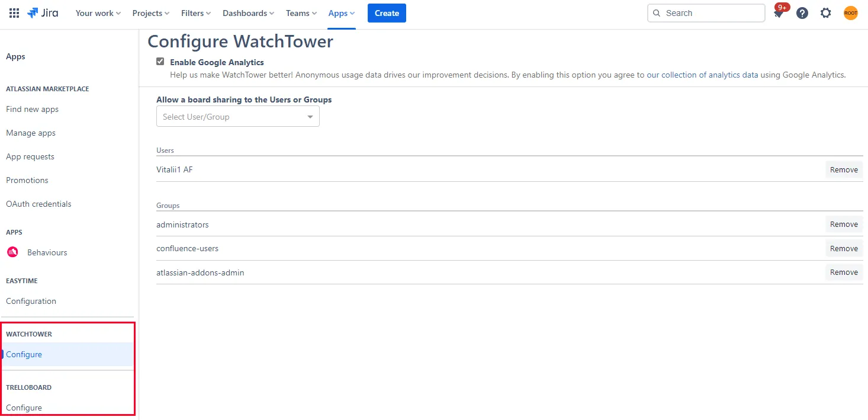
Task: Click the Create button
Action: click(387, 13)
